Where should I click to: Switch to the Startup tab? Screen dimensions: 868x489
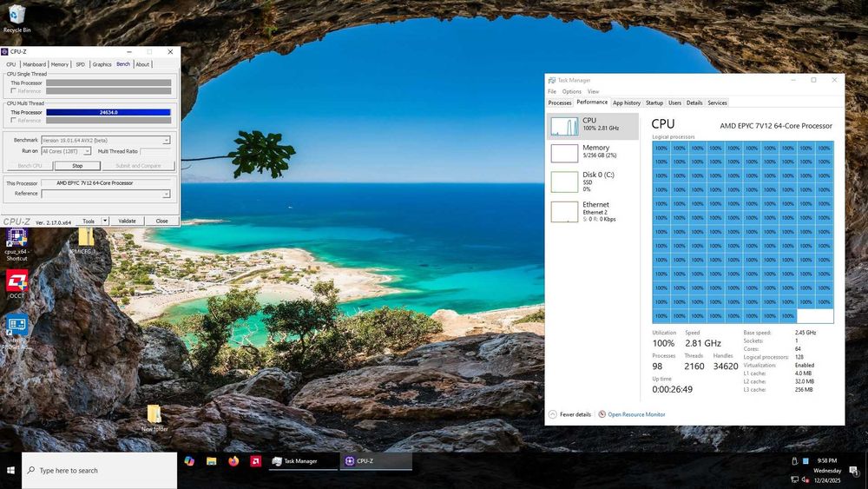[x=654, y=103]
